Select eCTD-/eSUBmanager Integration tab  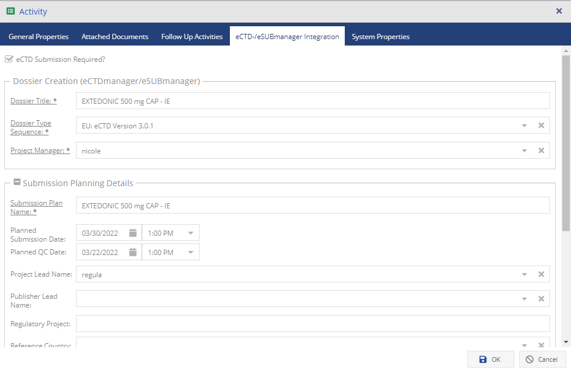click(287, 36)
